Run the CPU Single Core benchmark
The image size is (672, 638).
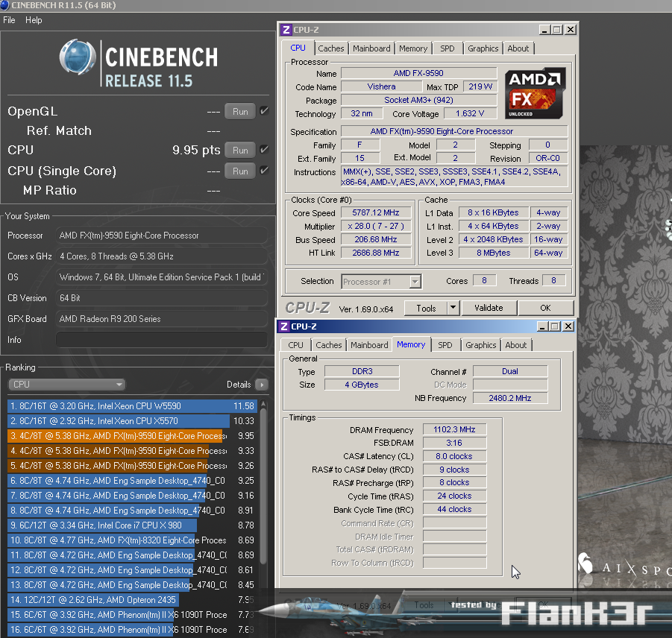pyautogui.click(x=240, y=171)
